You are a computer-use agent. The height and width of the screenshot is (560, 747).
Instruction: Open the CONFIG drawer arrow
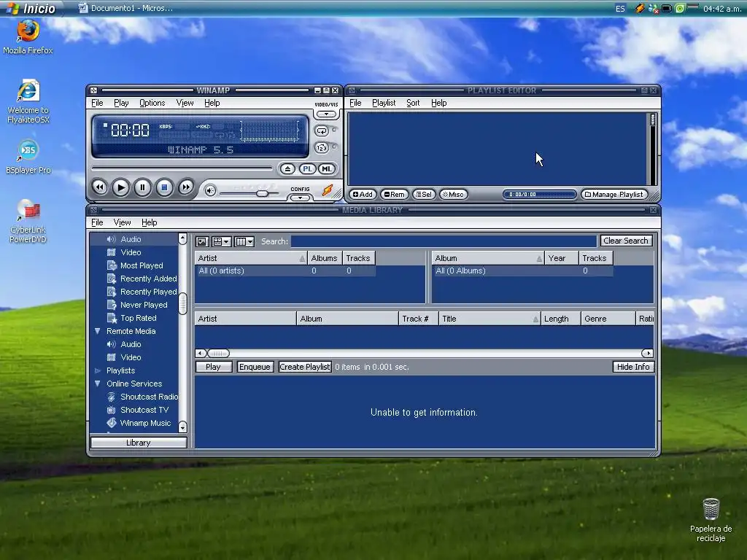[300, 197]
